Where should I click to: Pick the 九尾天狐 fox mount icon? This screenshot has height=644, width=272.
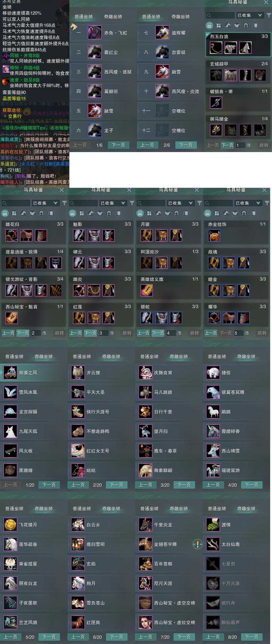[x=10, y=431]
